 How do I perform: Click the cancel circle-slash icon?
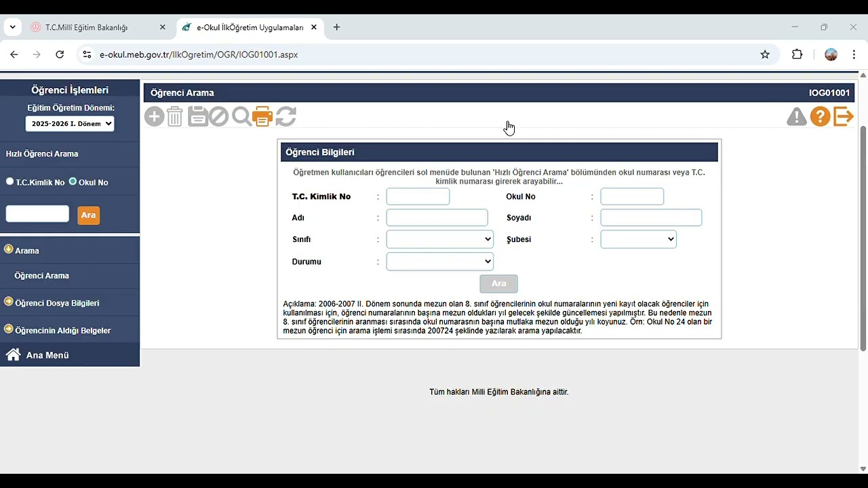pos(218,117)
